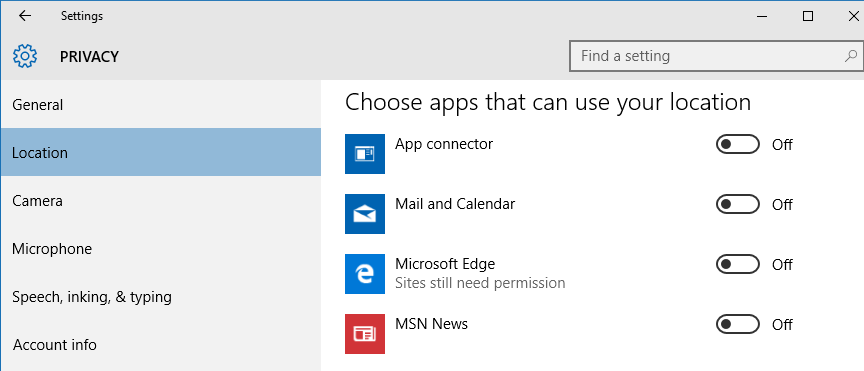
Task: Open Speech, inking, & typing settings
Action: (160, 297)
